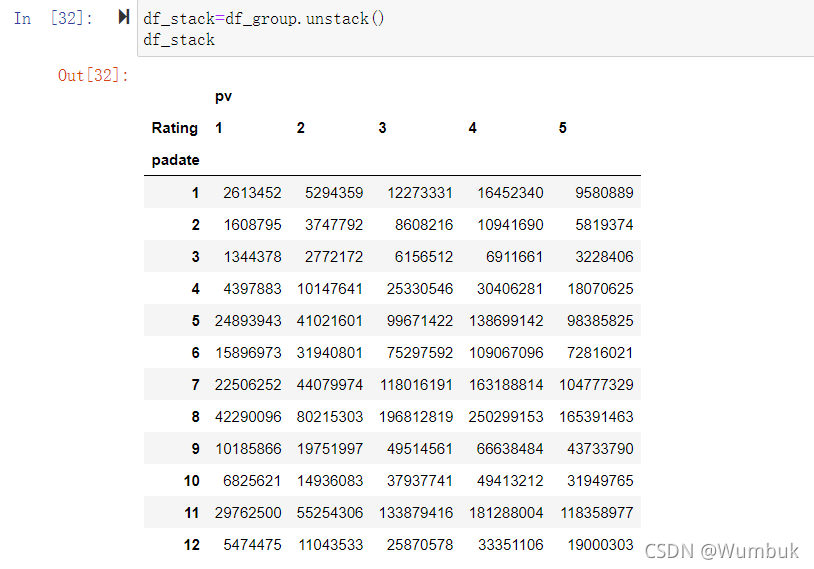This screenshot has height=569, width=814.
Task: Click cell value 99671422
Action: click(x=420, y=320)
